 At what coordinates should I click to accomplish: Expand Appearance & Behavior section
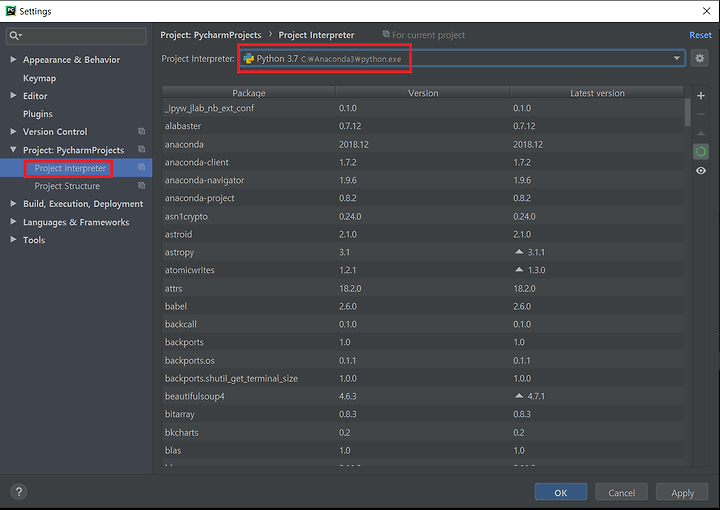13,59
